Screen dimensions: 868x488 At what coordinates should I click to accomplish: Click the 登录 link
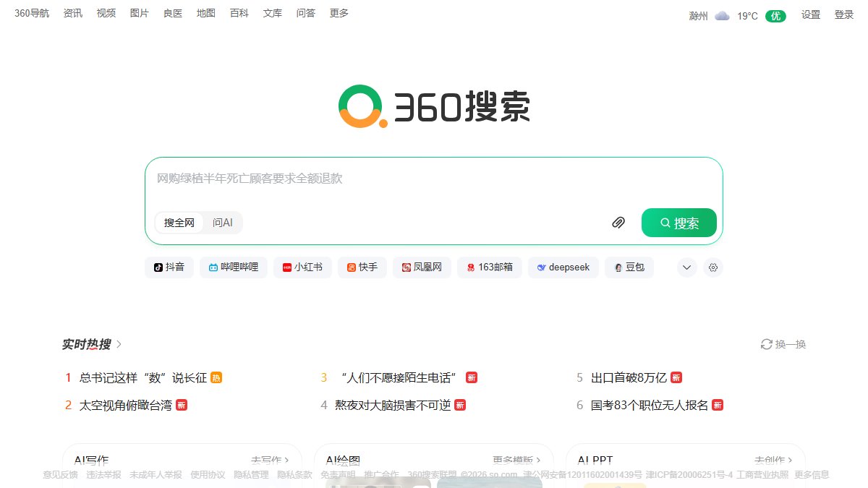[x=844, y=14]
